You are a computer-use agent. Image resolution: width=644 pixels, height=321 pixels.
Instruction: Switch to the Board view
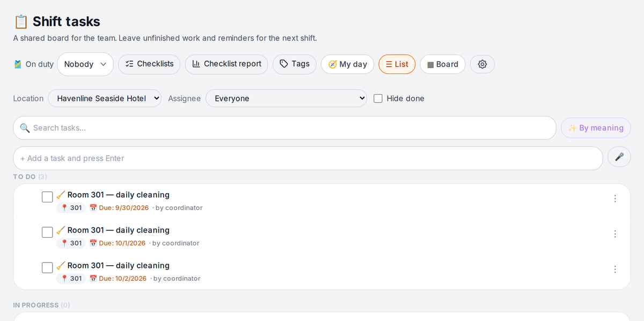coord(443,64)
